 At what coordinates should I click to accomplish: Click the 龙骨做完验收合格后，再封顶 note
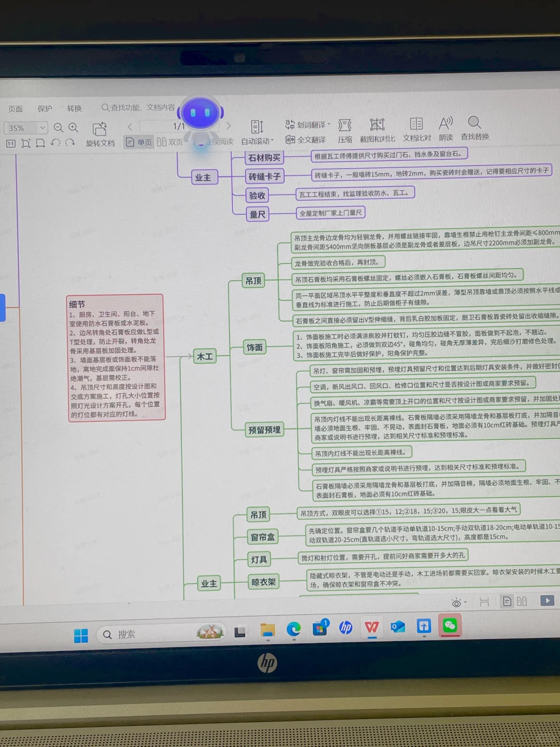tap(338, 262)
